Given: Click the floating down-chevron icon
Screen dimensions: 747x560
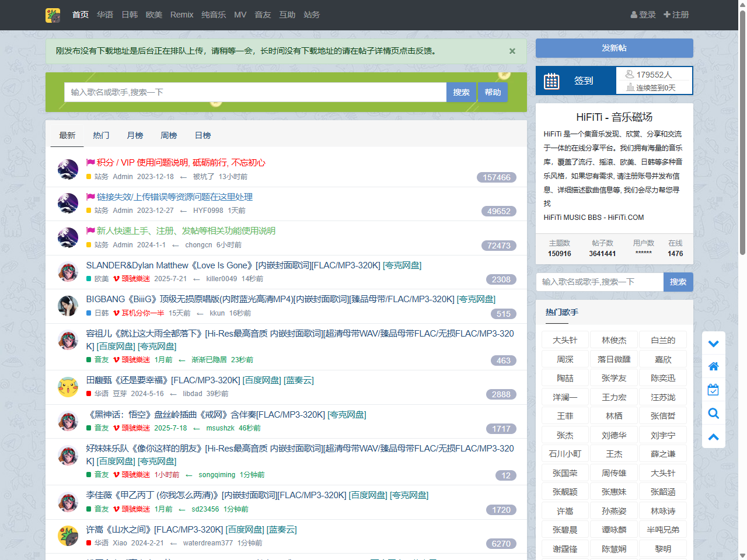Looking at the screenshot, I should tap(713, 344).
